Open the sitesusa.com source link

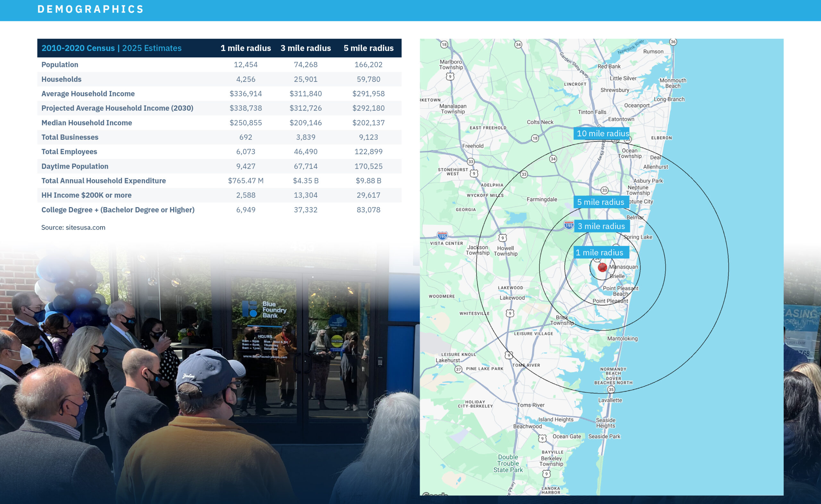pyautogui.click(x=85, y=228)
